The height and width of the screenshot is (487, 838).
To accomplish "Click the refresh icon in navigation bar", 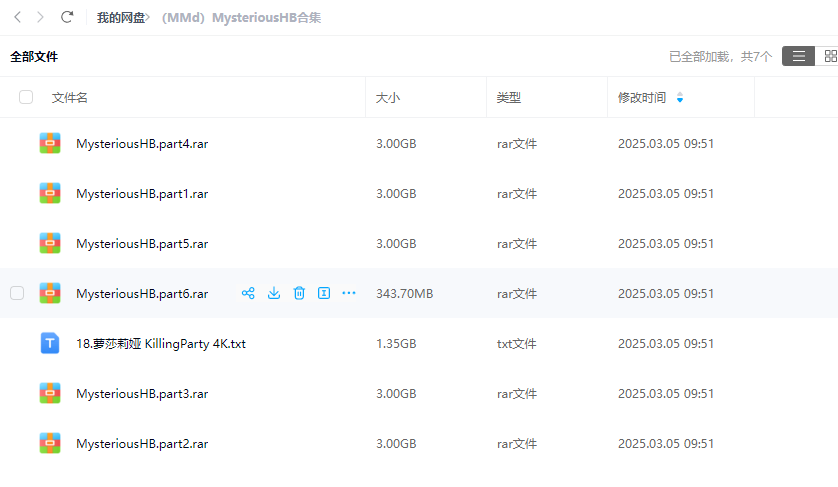I will [67, 17].
